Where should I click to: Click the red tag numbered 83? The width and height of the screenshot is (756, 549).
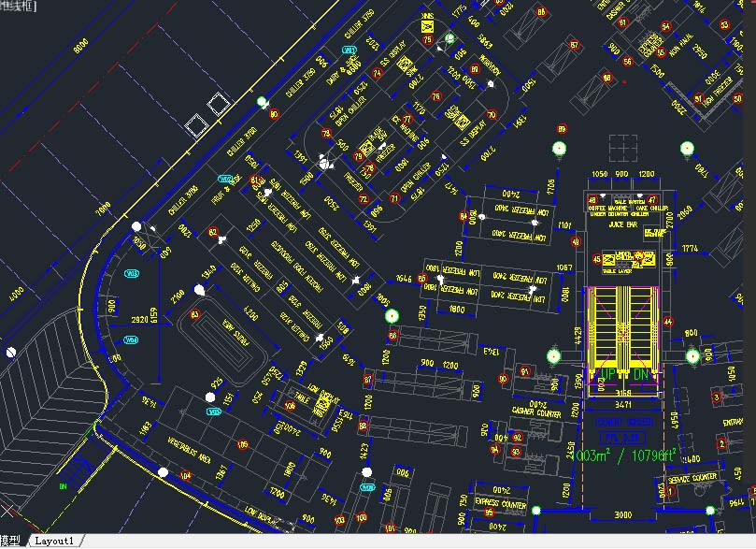click(x=195, y=314)
